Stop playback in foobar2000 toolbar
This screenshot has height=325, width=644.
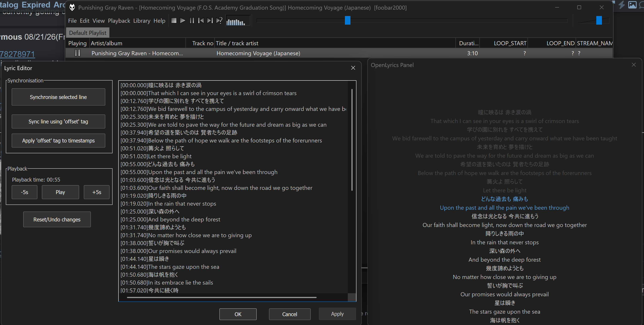click(174, 21)
